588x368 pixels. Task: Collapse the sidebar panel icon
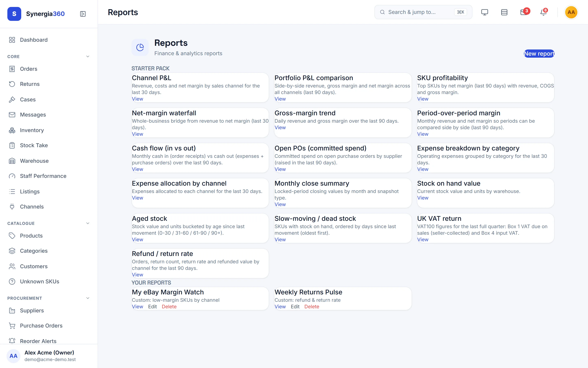pos(83,14)
